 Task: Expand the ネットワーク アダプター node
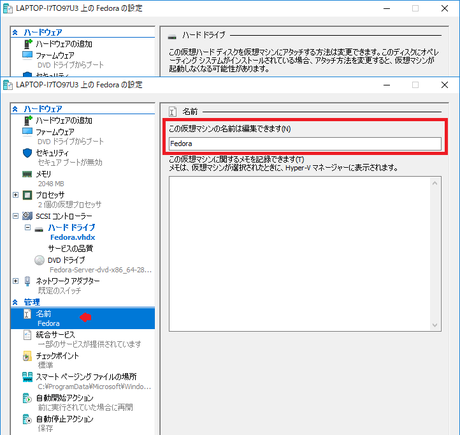tap(16, 281)
